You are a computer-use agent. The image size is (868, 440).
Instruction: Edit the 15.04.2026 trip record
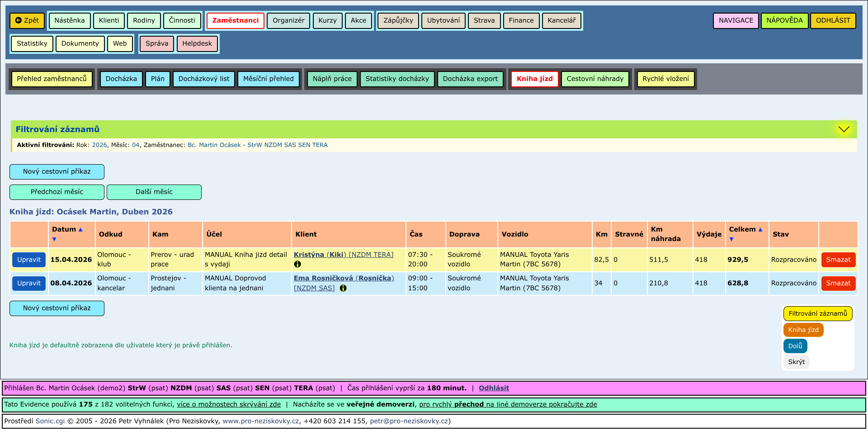tap(29, 260)
